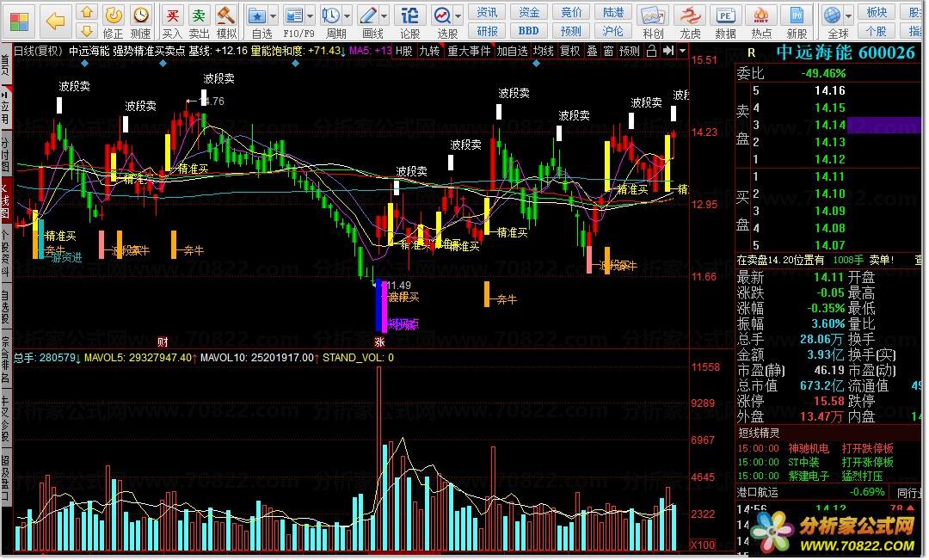The image size is (929, 560).
Task: Expand the F10/F9 dropdown arrow
Action: (x=310, y=16)
